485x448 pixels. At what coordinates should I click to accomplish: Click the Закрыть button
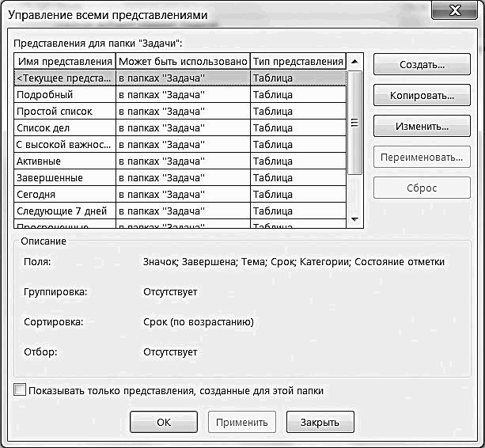point(320,422)
